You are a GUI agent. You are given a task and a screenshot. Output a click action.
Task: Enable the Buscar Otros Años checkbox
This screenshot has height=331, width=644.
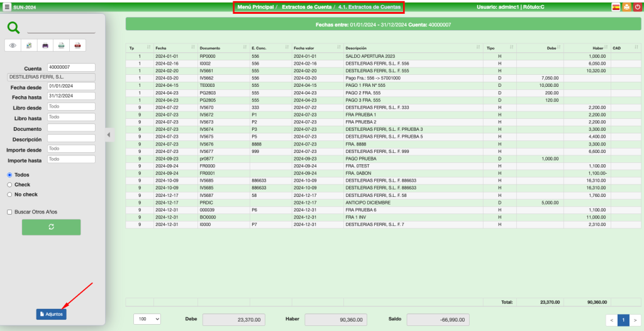(x=9, y=212)
